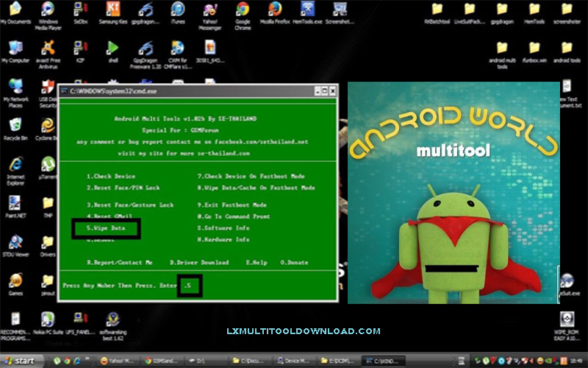Click 'H.Hardware Info' text in cmd
Screen dimensions: 588x368
[x=223, y=240]
